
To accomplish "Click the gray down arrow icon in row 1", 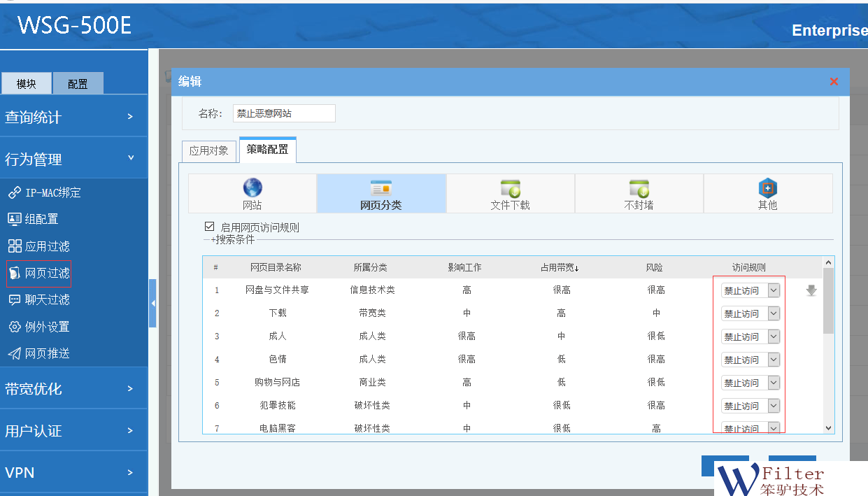I will [811, 290].
